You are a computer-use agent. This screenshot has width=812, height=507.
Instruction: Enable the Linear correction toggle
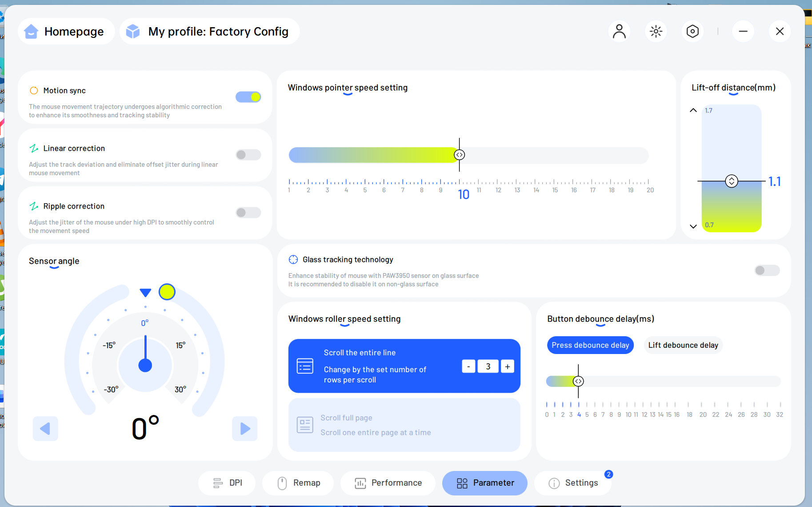tap(248, 155)
